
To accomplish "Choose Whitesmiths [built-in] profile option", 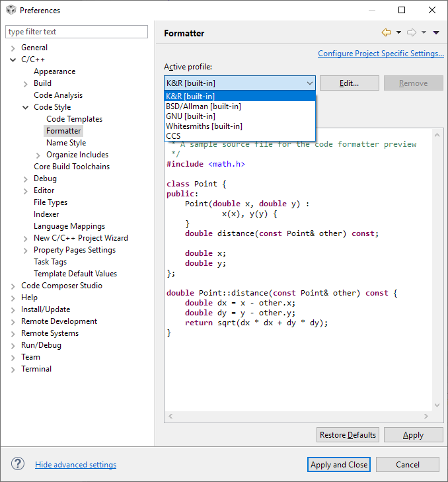I will (240, 126).
